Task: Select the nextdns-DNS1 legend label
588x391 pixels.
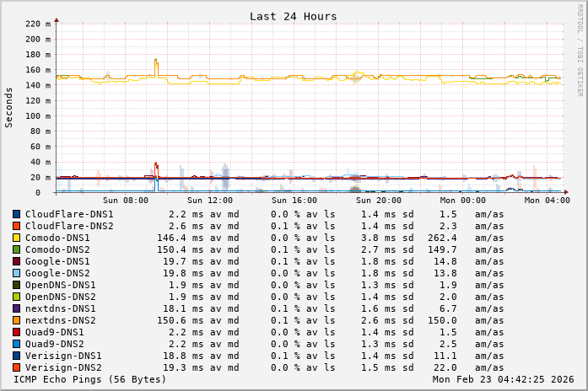Action: [x=61, y=309]
